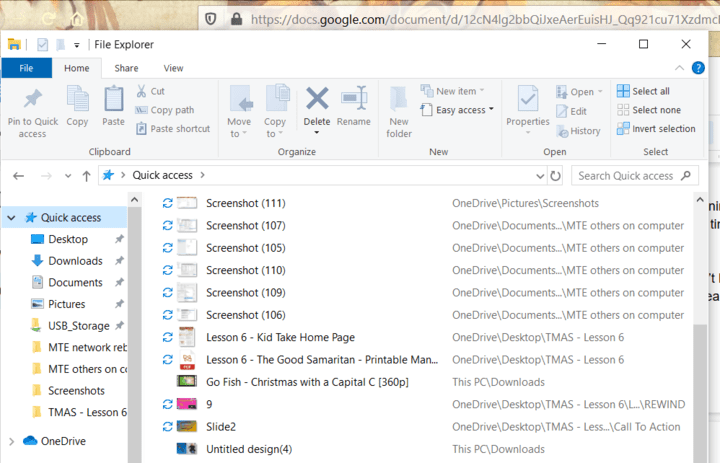This screenshot has height=463, width=720.
Task: Select the Screenshot (107) file
Action: point(246,226)
